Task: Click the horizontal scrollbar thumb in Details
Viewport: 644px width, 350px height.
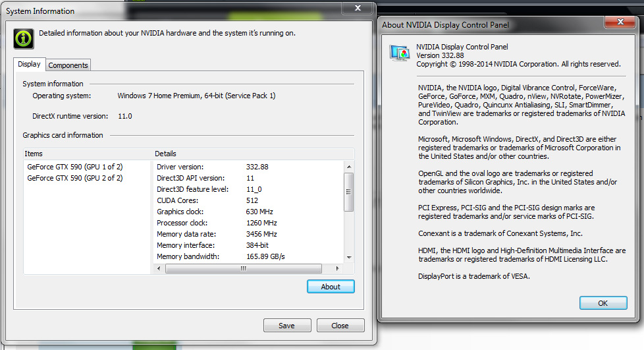Action: point(244,268)
